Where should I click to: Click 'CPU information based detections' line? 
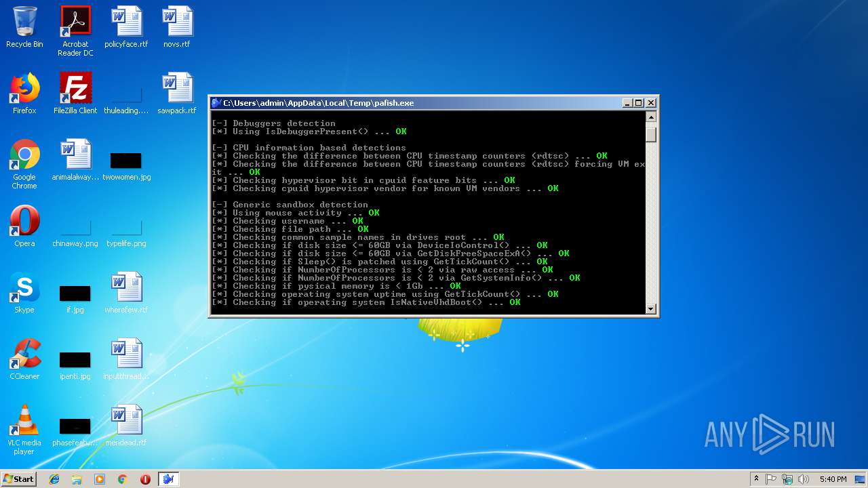pos(309,148)
